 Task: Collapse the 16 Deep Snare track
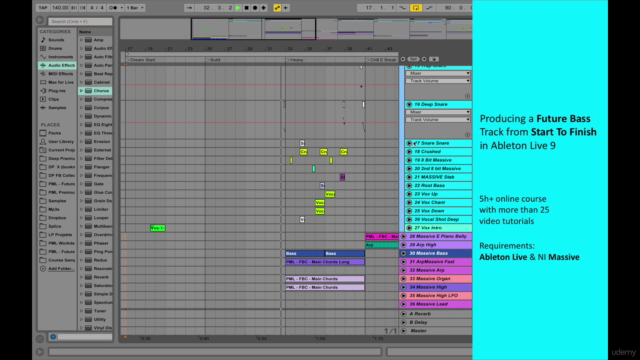click(409, 104)
